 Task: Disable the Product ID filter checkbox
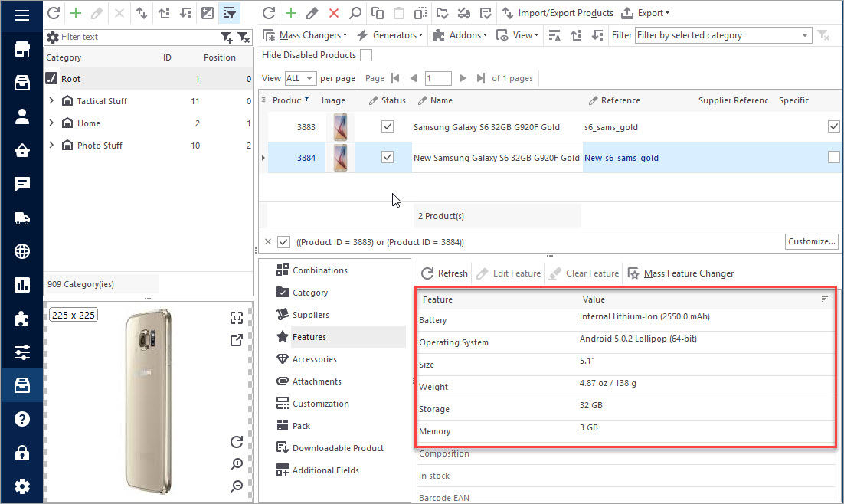(283, 242)
